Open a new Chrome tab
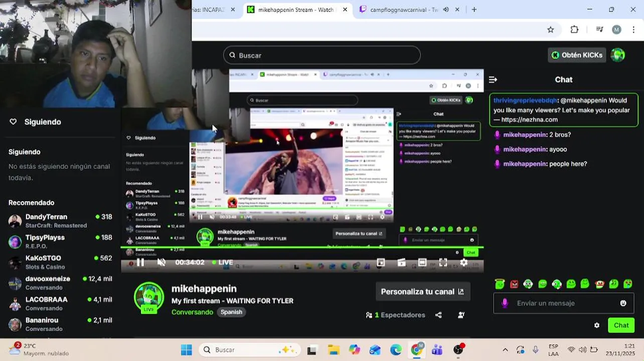 (x=474, y=10)
